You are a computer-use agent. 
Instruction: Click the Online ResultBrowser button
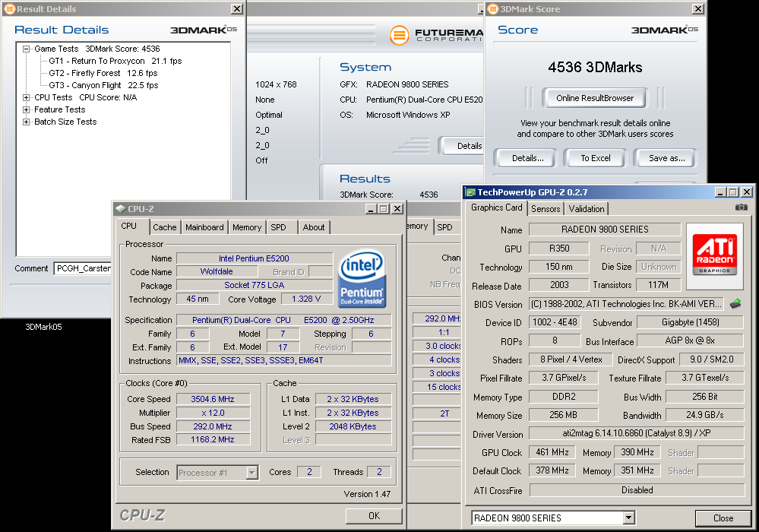[594, 98]
